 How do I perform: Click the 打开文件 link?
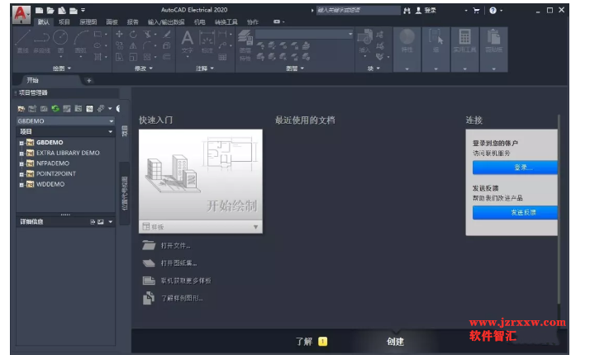[175, 245]
